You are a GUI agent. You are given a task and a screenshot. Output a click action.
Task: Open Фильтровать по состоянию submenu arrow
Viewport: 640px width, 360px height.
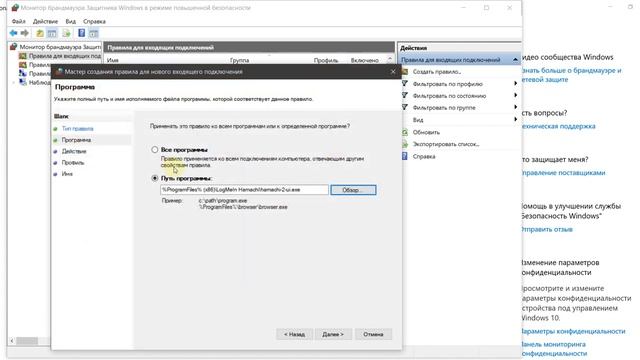click(516, 96)
